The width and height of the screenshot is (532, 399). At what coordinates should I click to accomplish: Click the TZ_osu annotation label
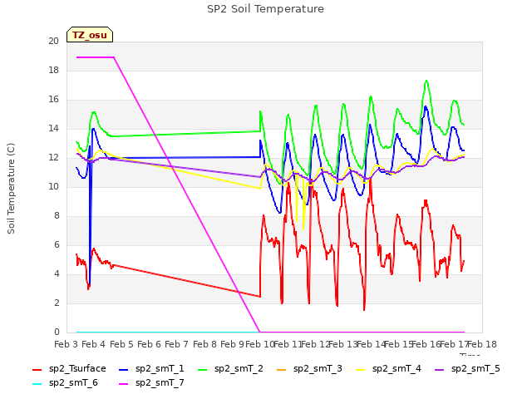90,35
